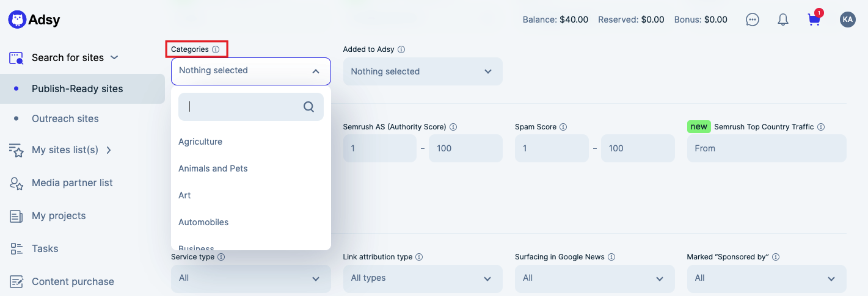Open the Added to Adsy dropdown

(x=422, y=71)
